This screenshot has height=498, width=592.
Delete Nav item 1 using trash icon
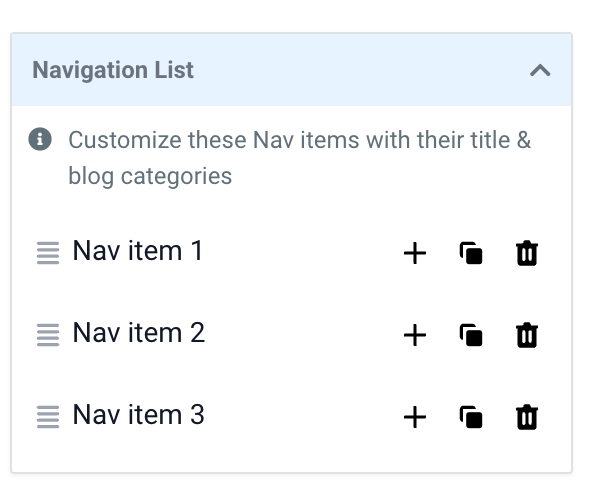pos(527,253)
